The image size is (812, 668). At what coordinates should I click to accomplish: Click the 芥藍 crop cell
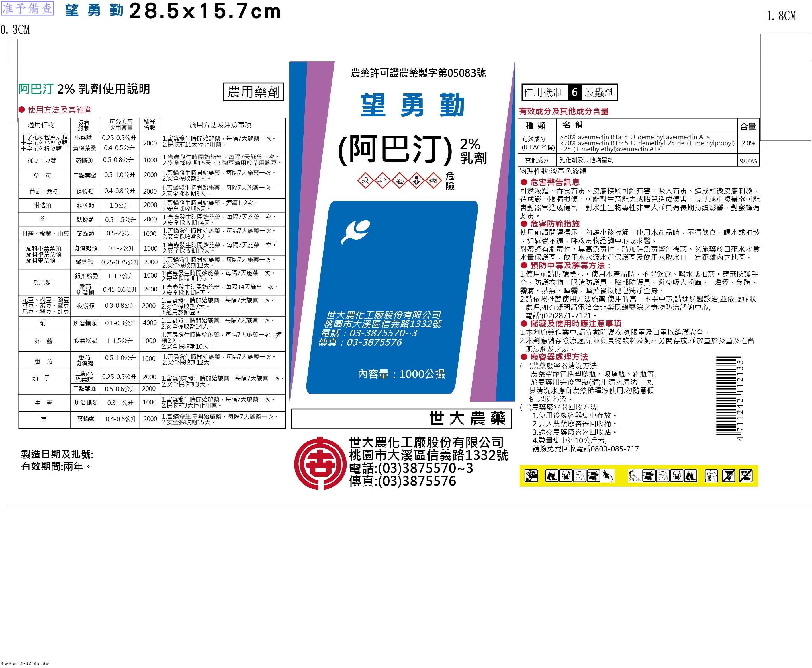tap(44, 341)
